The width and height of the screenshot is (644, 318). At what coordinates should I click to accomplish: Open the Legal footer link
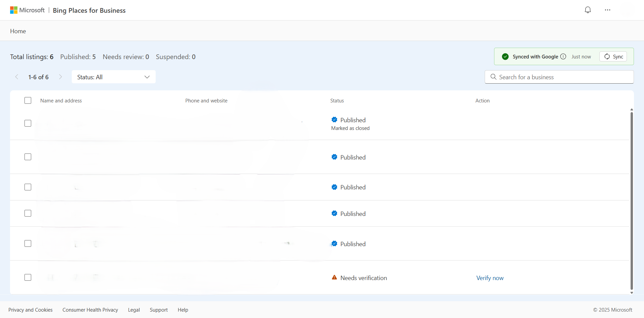pyautogui.click(x=134, y=310)
